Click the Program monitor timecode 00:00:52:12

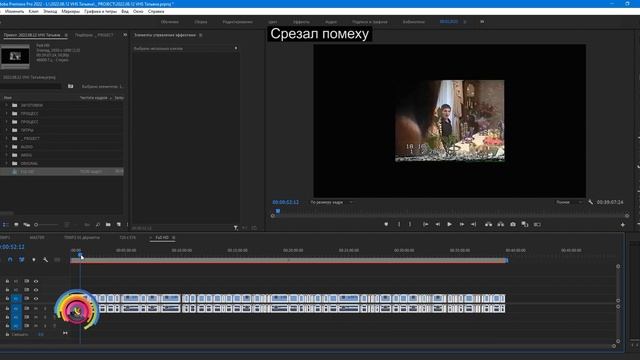pyautogui.click(x=285, y=202)
